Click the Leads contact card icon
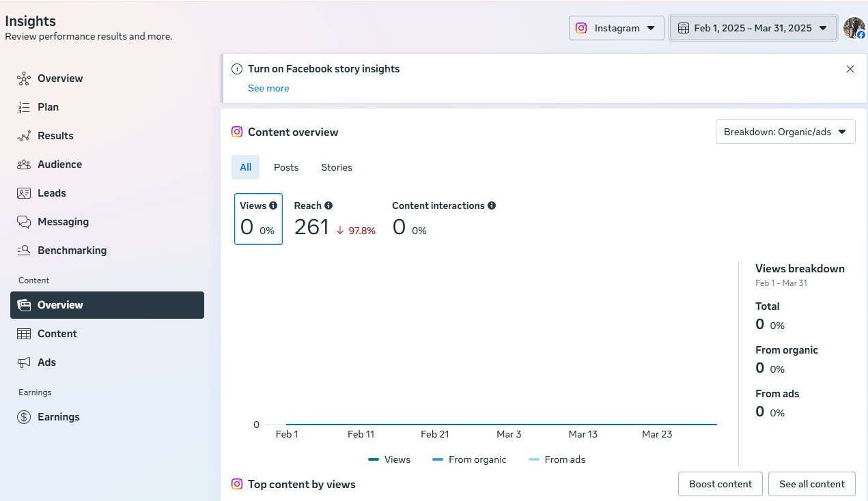 (24, 193)
